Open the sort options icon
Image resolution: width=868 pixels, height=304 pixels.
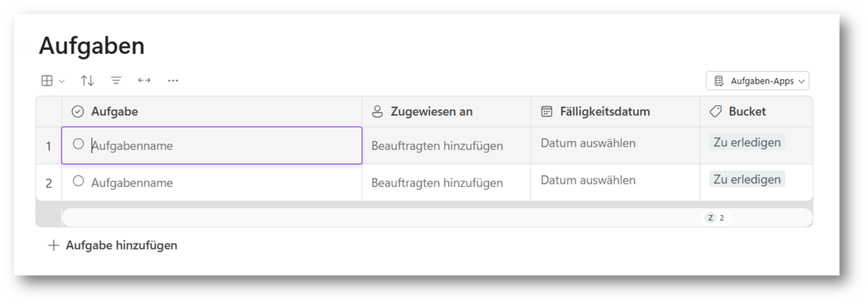coord(87,80)
